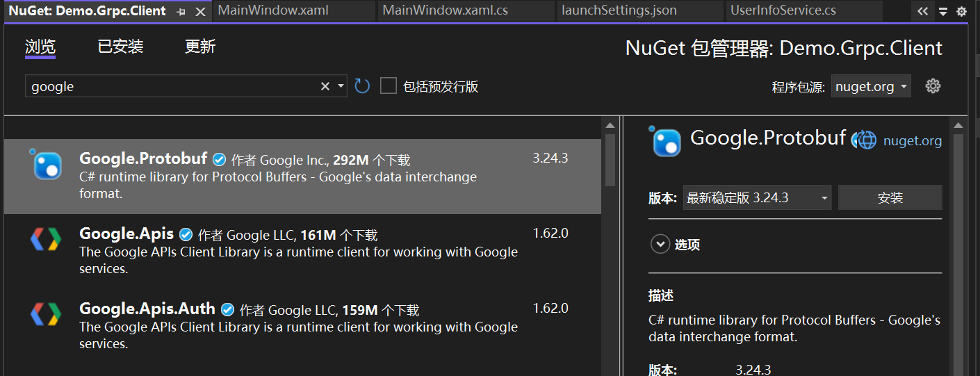Image resolution: width=980 pixels, height=376 pixels.
Task: Click the 161M 个下载 download count
Action: (339, 235)
